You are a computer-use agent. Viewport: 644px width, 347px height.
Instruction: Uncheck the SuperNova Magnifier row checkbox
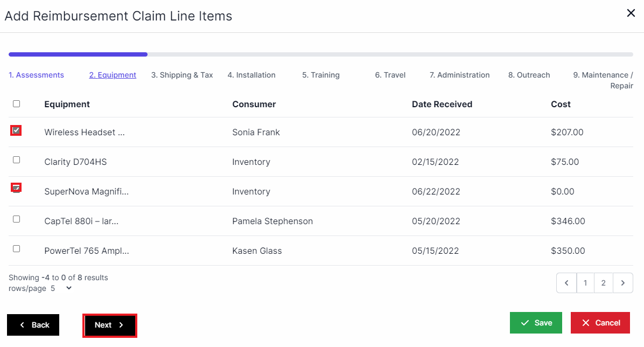point(16,187)
